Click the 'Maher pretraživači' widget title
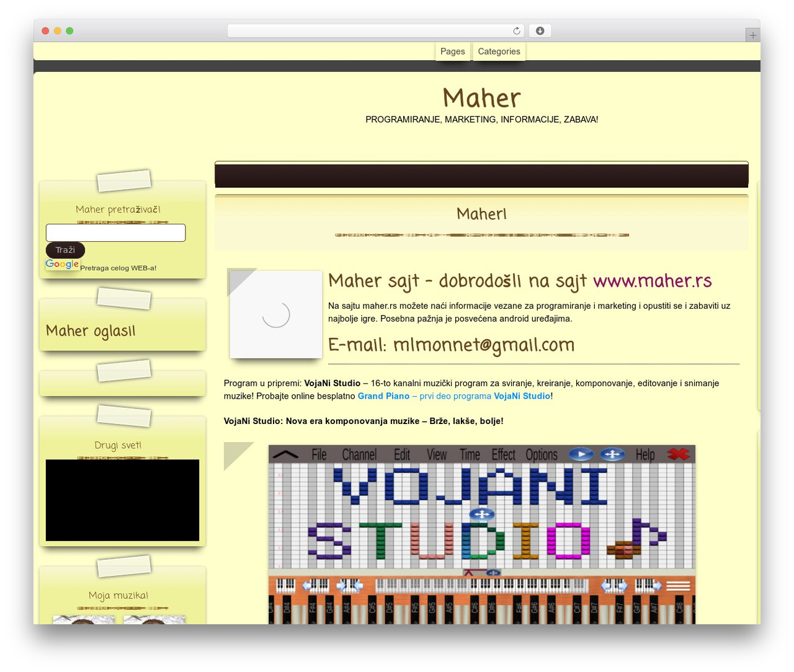The width and height of the screenshot is (794, 672). point(118,210)
